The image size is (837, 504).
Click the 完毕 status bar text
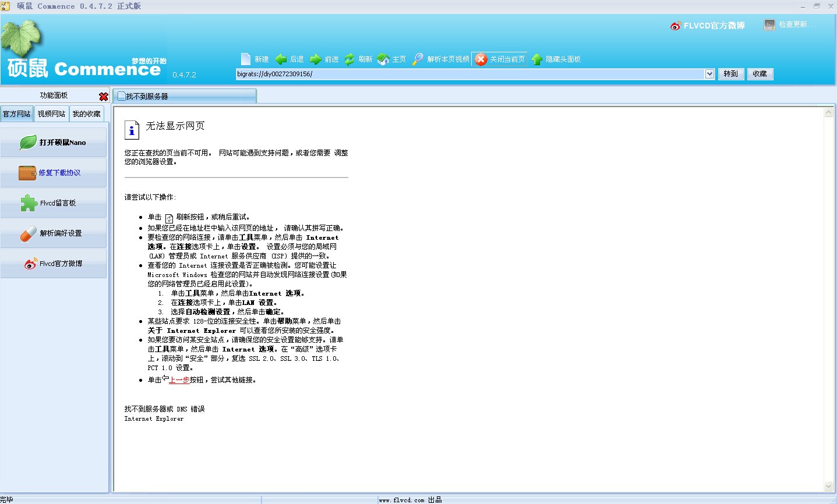coord(6,500)
